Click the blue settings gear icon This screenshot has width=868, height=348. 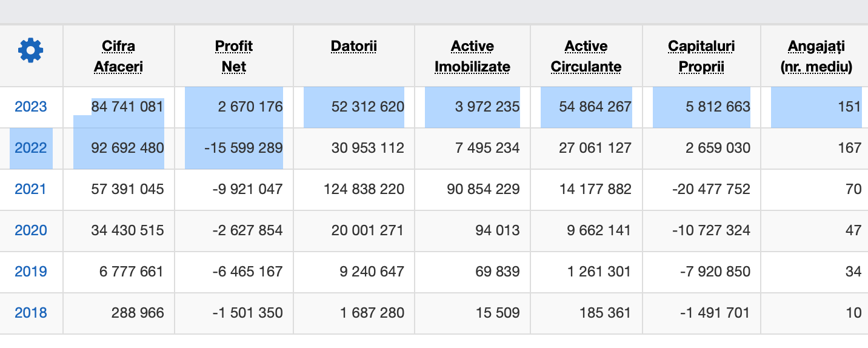(x=31, y=50)
